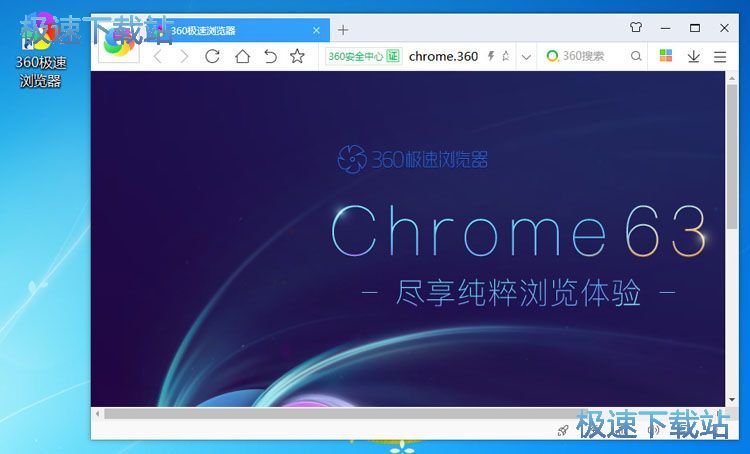Click the lightning speed mode icon in address bar
Viewport: 750px width, 454px height.
(x=491, y=56)
